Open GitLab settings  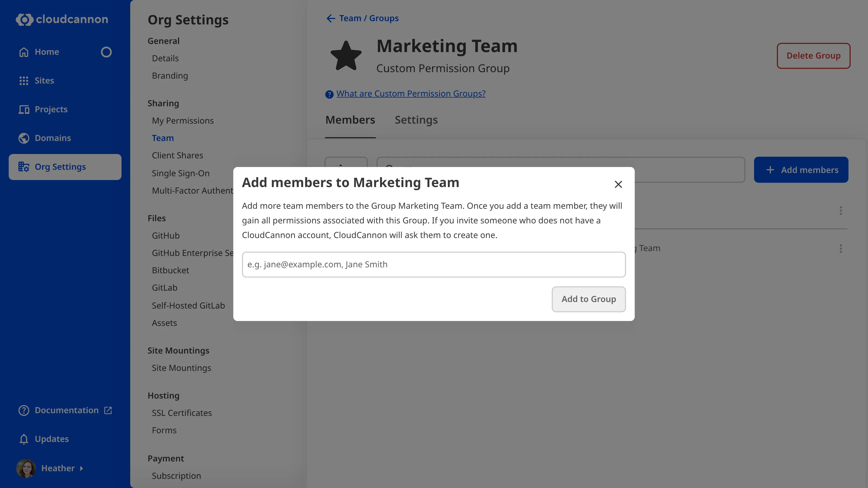point(164,287)
